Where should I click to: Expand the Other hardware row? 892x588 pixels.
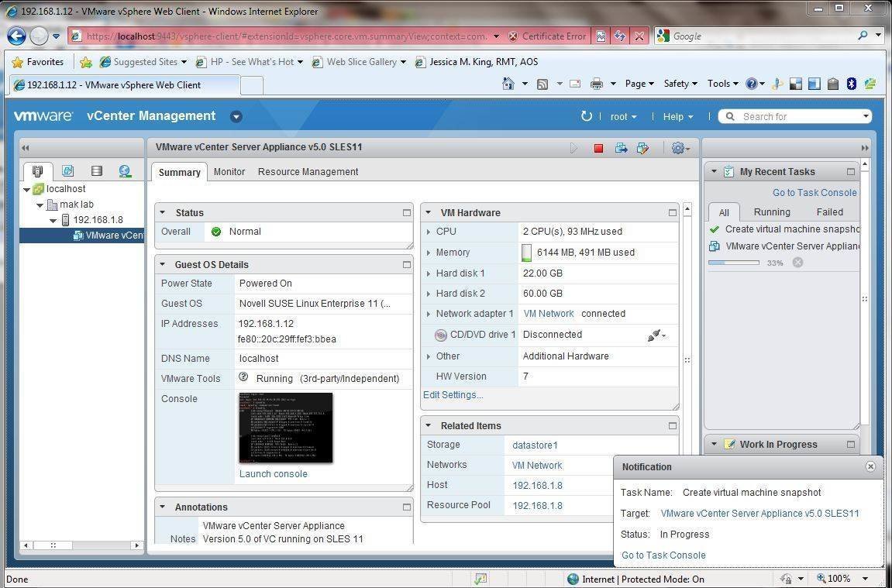(429, 356)
